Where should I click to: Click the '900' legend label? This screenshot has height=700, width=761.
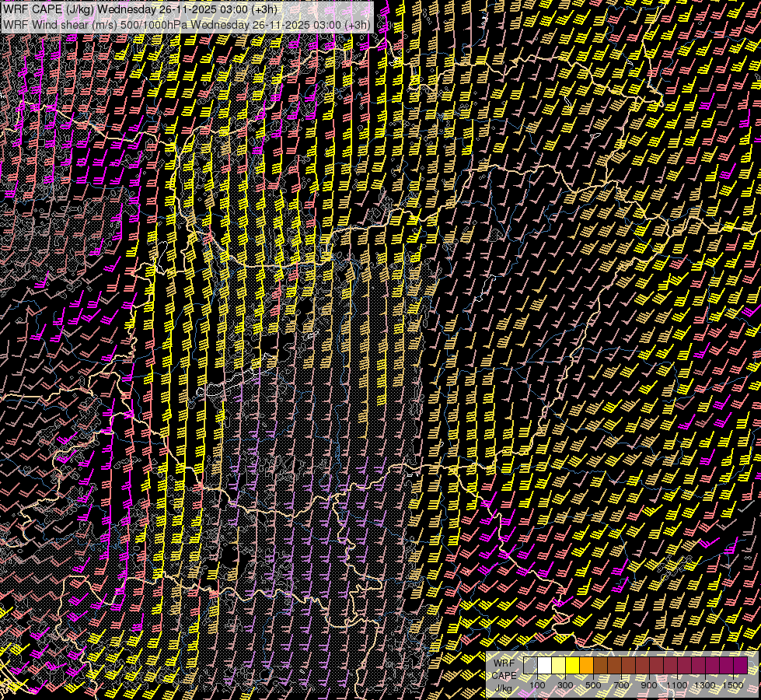(649, 685)
